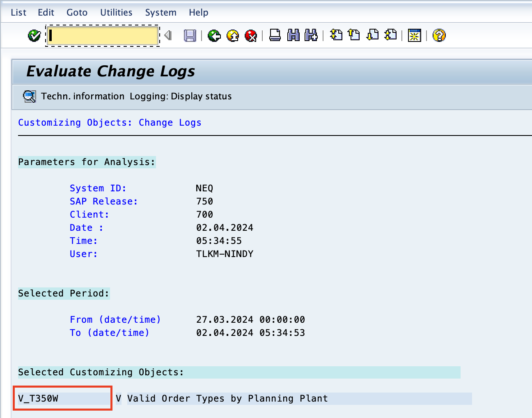Open the Utilities menu
The width and height of the screenshot is (532, 418).
click(116, 12)
